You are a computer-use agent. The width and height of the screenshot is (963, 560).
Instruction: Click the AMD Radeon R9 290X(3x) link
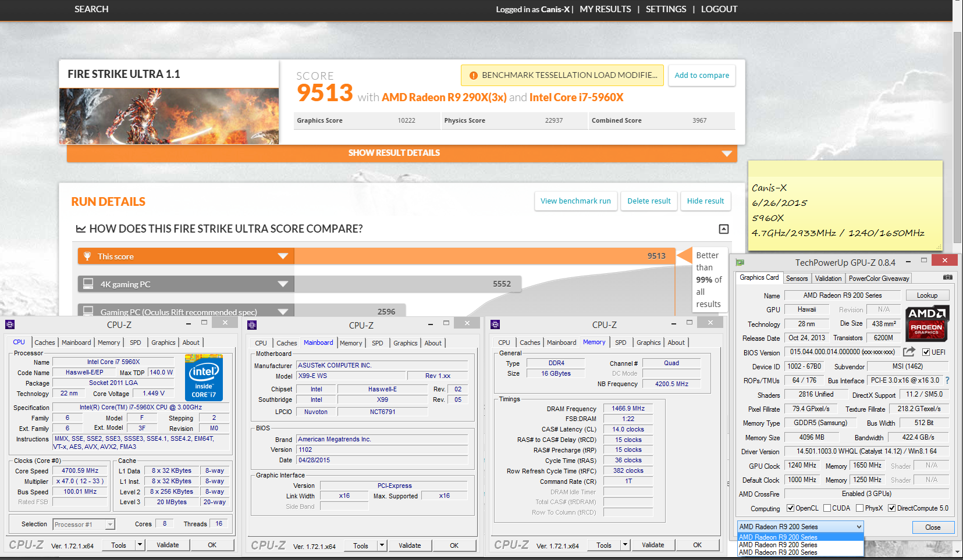click(444, 97)
